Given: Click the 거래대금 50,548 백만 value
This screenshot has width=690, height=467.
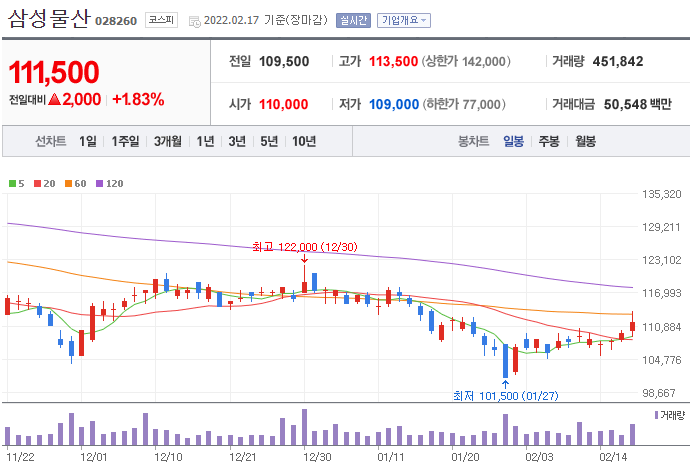Looking at the screenshot, I should coord(638,104).
